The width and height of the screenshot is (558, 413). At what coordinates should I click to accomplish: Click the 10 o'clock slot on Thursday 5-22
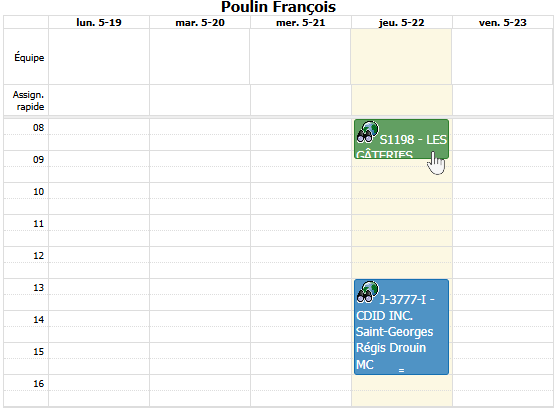(402, 198)
